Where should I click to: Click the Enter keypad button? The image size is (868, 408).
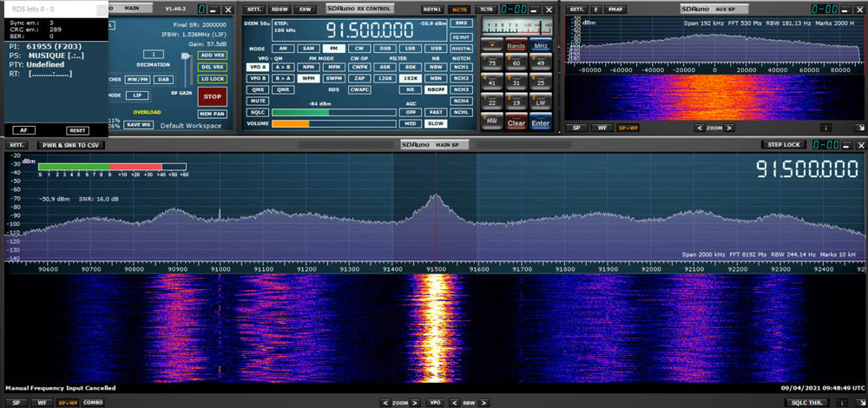541,122
